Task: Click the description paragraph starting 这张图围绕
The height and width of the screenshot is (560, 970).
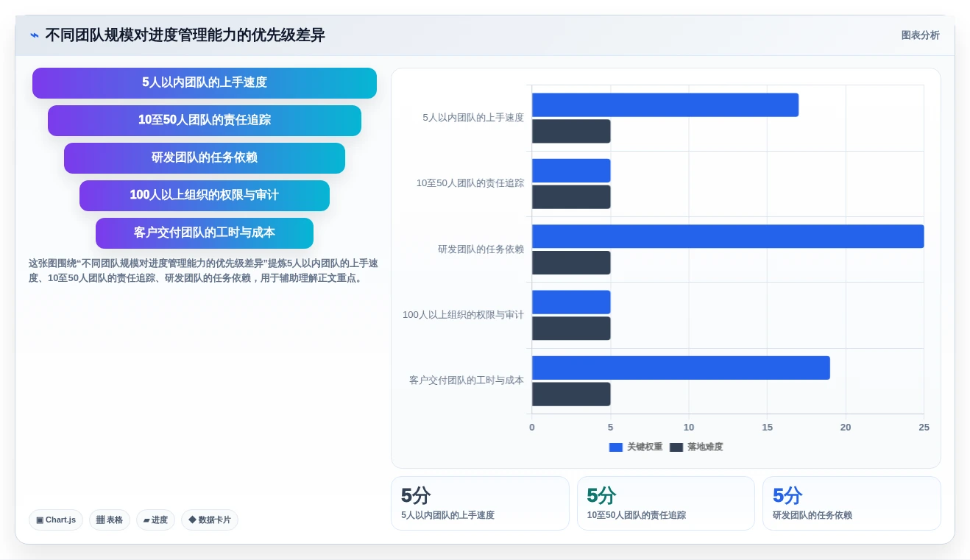Action: [x=204, y=271]
